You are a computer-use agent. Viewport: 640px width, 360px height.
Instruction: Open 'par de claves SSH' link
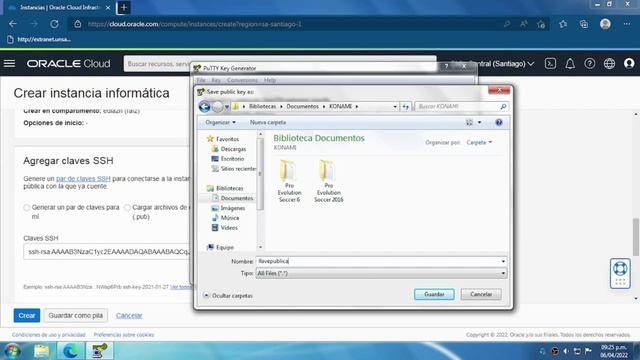(x=83, y=179)
